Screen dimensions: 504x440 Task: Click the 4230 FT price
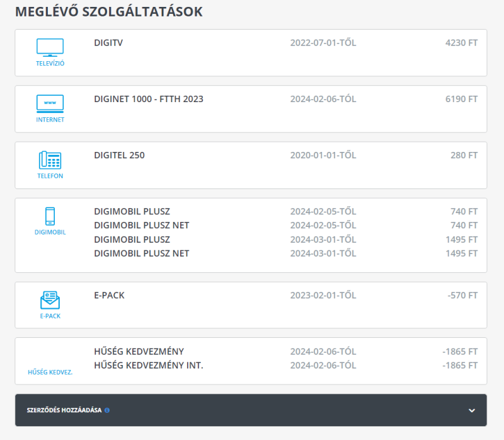[x=461, y=43]
